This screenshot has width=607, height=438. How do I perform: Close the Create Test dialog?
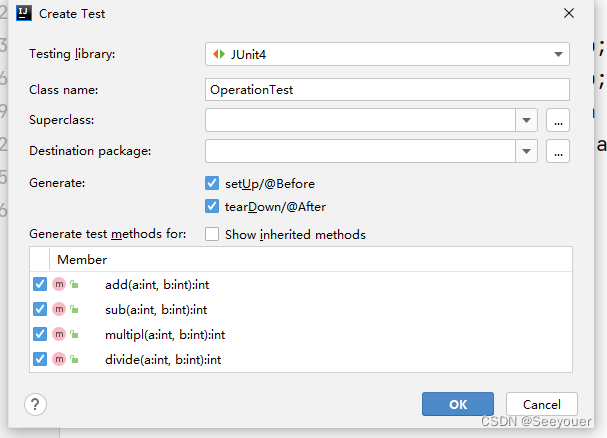pyautogui.click(x=569, y=13)
